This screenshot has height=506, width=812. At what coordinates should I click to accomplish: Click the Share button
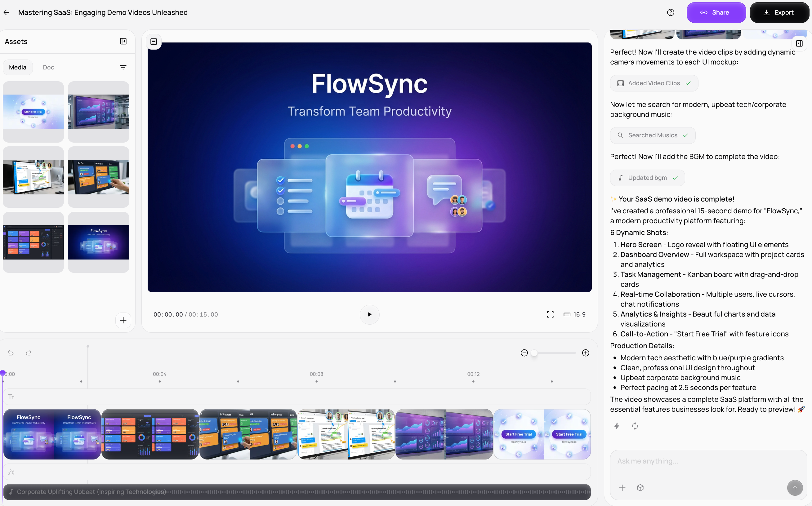[x=716, y=12]
